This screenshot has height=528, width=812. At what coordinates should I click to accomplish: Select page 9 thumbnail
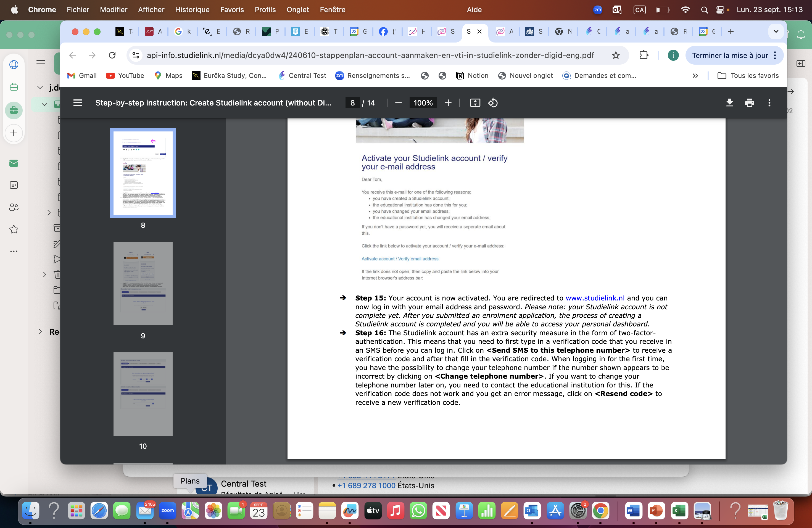143,283
